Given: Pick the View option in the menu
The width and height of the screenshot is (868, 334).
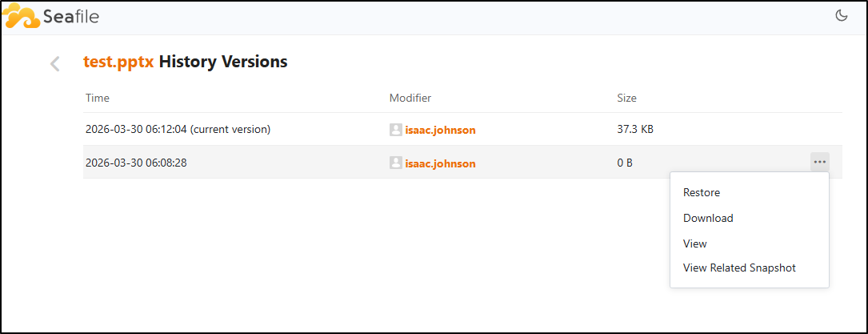Looking at the screenshot, I should [695, 243].
